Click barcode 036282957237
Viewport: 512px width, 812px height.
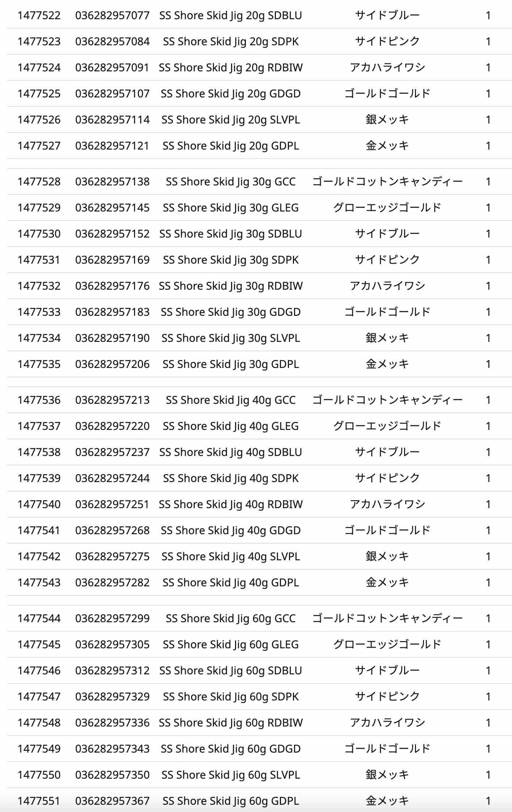click(112, 452)
